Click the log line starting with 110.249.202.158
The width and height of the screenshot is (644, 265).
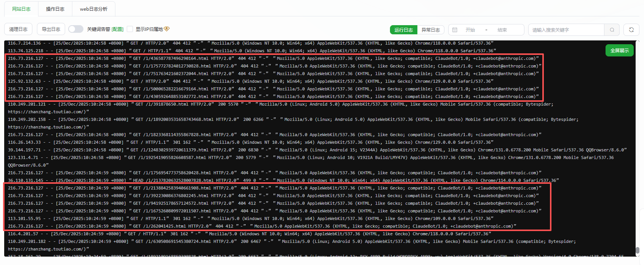[x=293, y=123]
